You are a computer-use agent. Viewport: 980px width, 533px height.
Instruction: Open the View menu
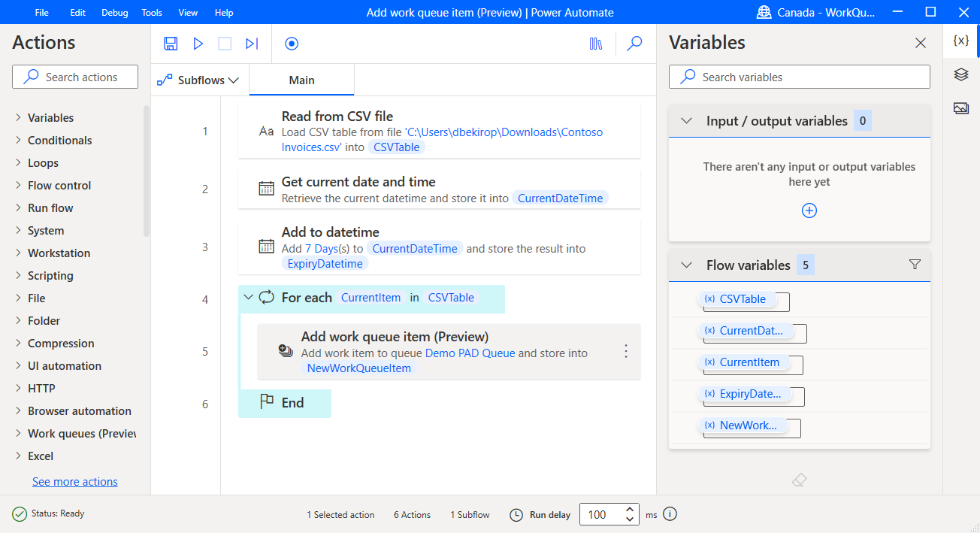point(188,13)
